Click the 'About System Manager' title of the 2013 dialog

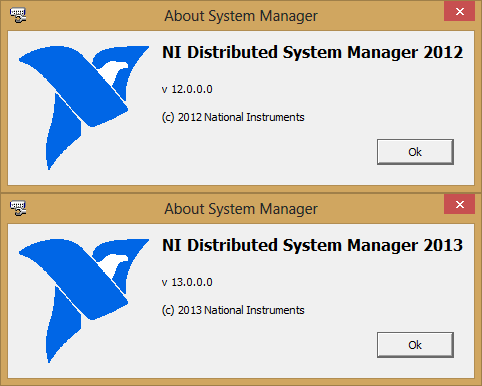coord(241,209)
